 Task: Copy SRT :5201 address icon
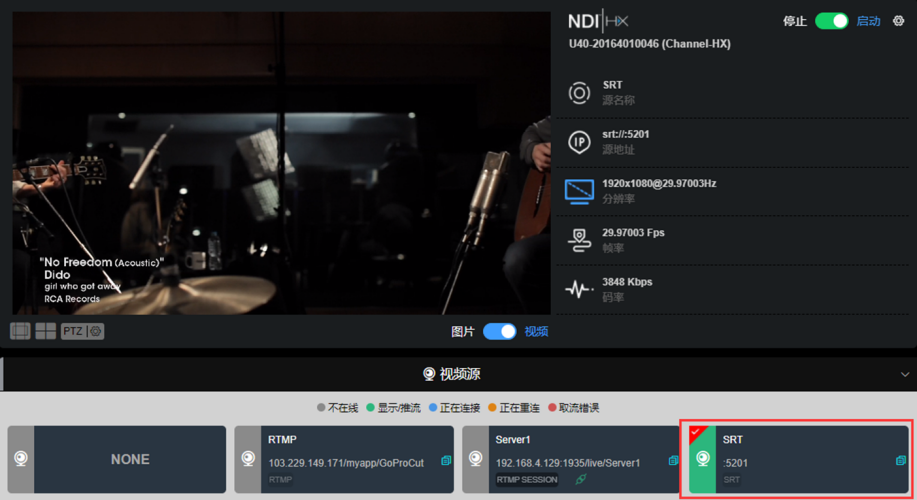[901, 461]
